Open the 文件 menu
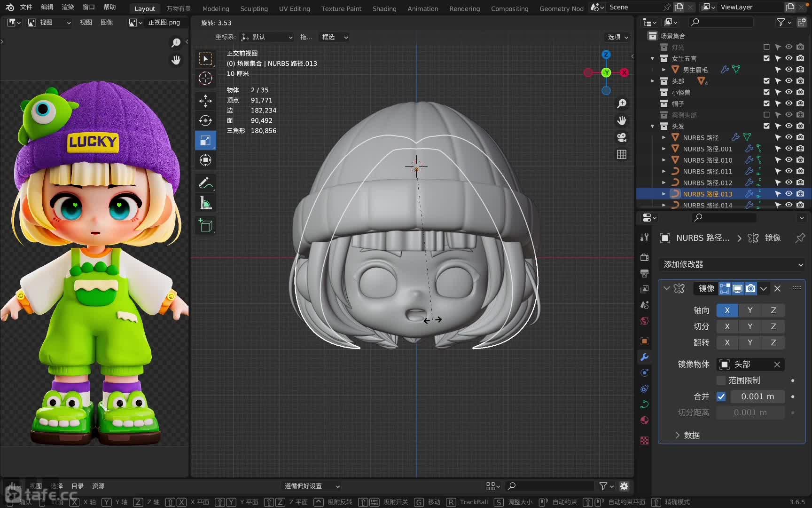The width and height of the screenshot is (812, 508). pyautogui.click(x=26, y=7)
